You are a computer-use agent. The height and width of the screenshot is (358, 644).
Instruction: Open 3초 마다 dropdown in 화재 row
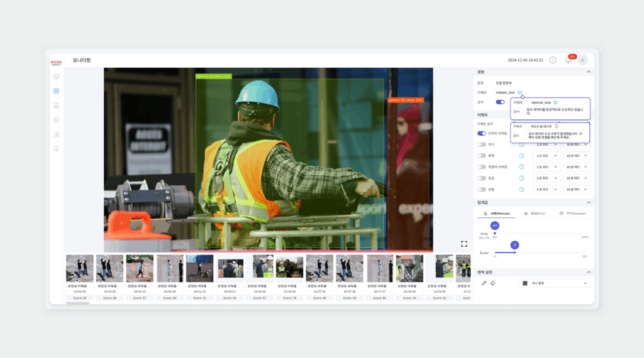[x=547, y=156]
